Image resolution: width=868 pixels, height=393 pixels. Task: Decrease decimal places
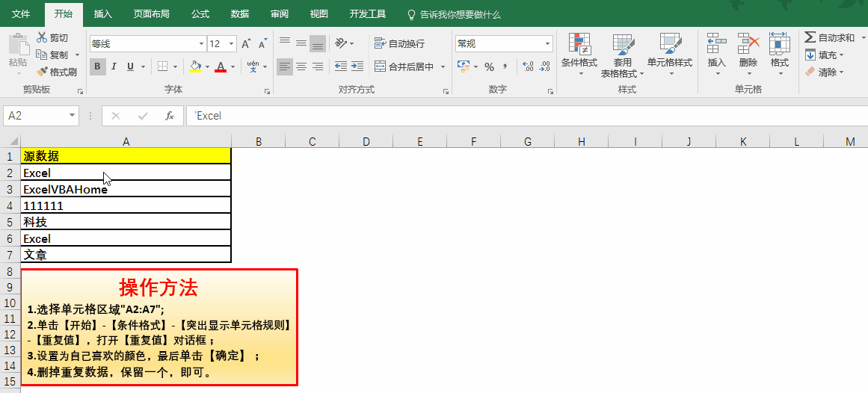coord(545,67)
